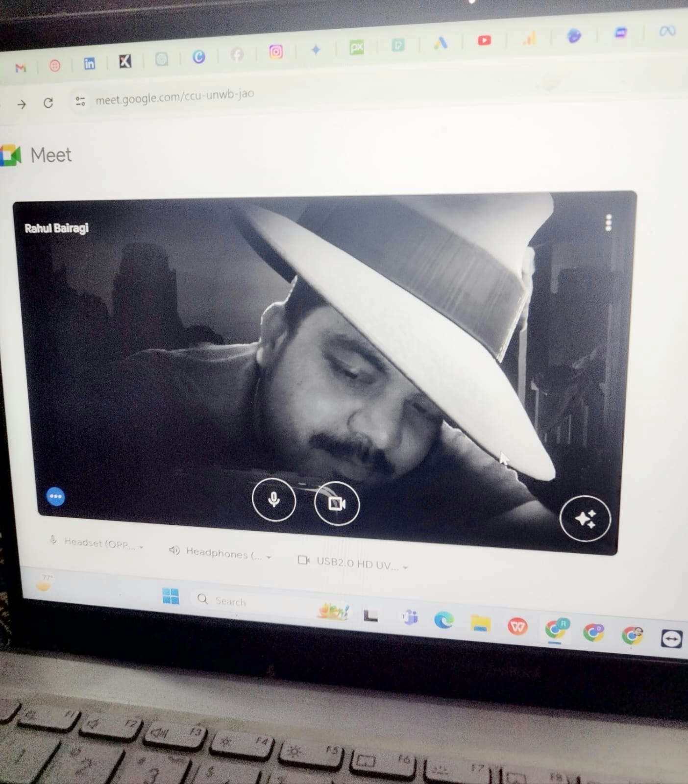The width and height of the screenshot is (688, 784).
Task: Mute the microphone in Meet preview
Action: click(x=273, y=499)
